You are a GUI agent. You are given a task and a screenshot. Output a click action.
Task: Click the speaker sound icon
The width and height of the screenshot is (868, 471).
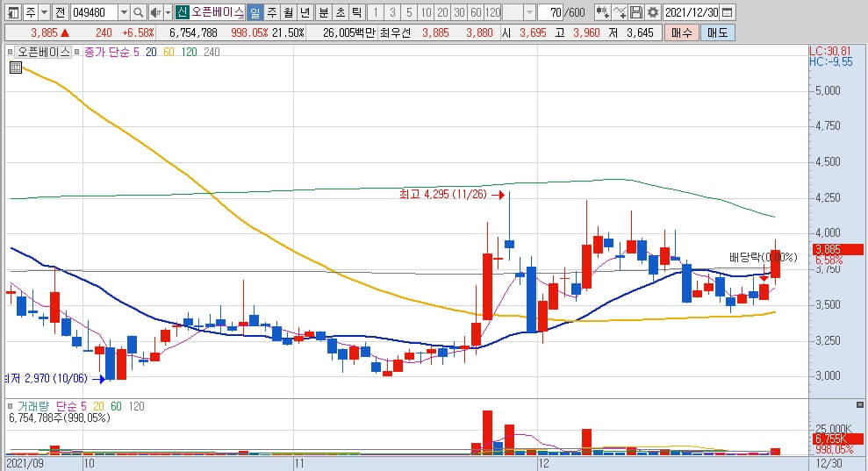155,12
